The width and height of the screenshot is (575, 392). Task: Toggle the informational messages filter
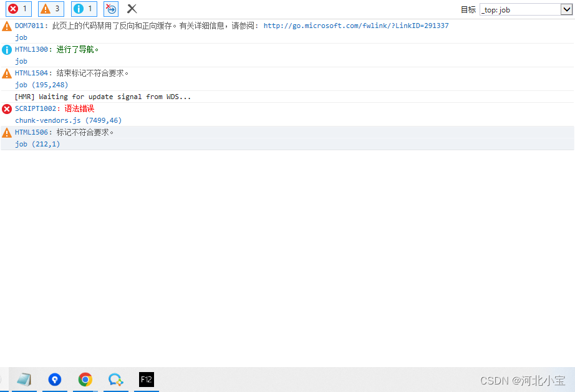84,9
